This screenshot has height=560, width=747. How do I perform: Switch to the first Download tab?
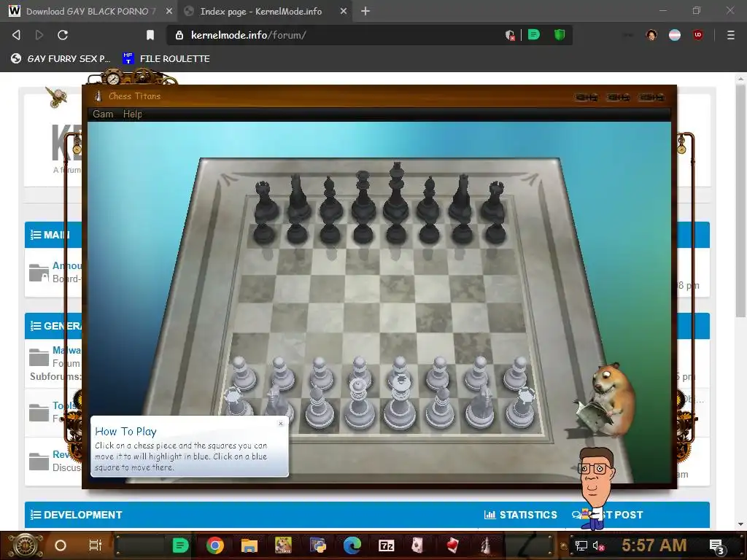click(88, 11)
